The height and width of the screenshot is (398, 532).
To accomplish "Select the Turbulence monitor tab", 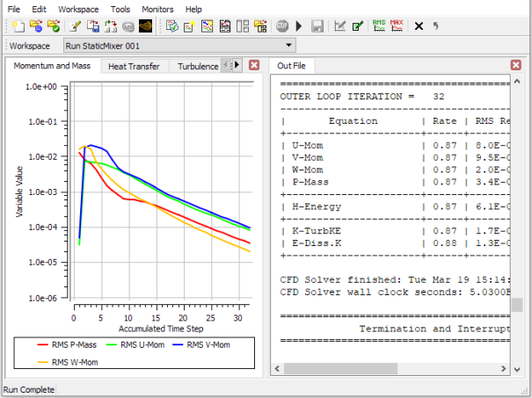I will coord(197,66).
